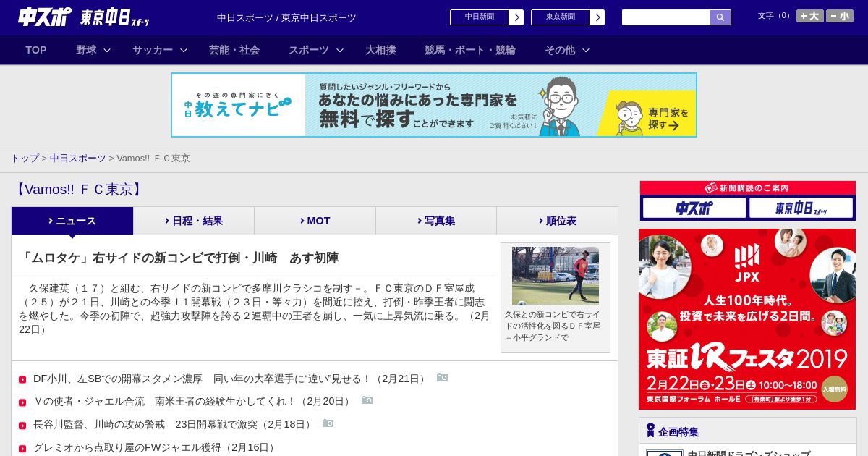
Task: Click the 文字 (0) text size label
Action: 775,16
